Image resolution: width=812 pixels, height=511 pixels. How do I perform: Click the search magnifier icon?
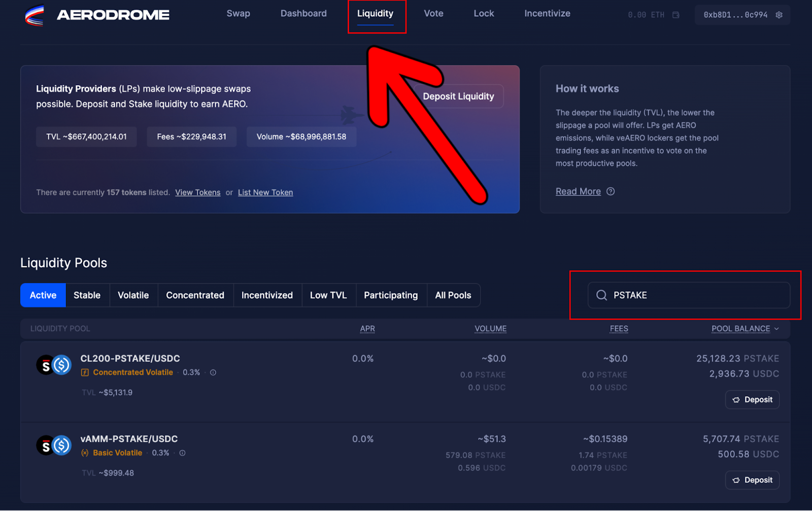(x=601, y=295)
